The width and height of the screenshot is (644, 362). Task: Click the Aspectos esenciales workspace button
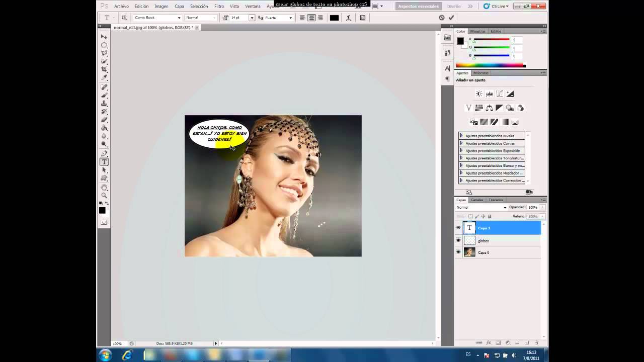click(419, 6)
